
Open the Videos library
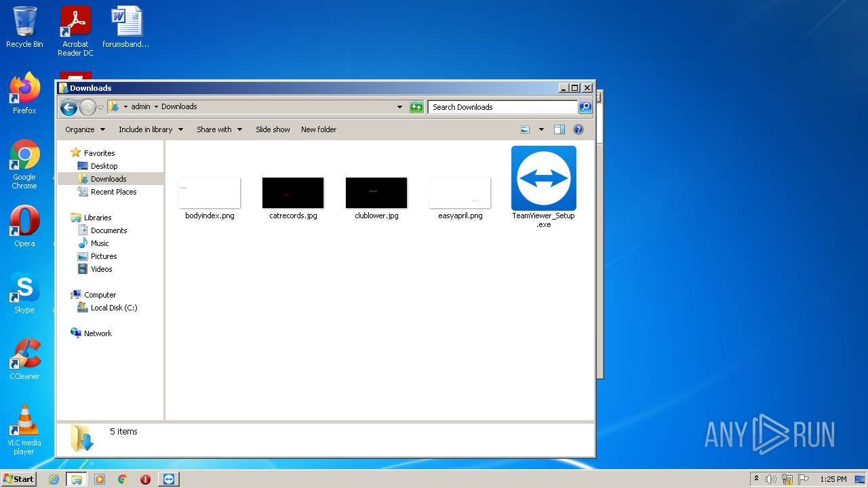102,269
